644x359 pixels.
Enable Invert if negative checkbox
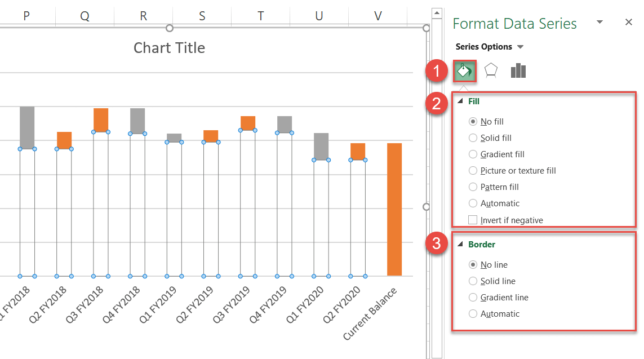[x=473, y=220]
